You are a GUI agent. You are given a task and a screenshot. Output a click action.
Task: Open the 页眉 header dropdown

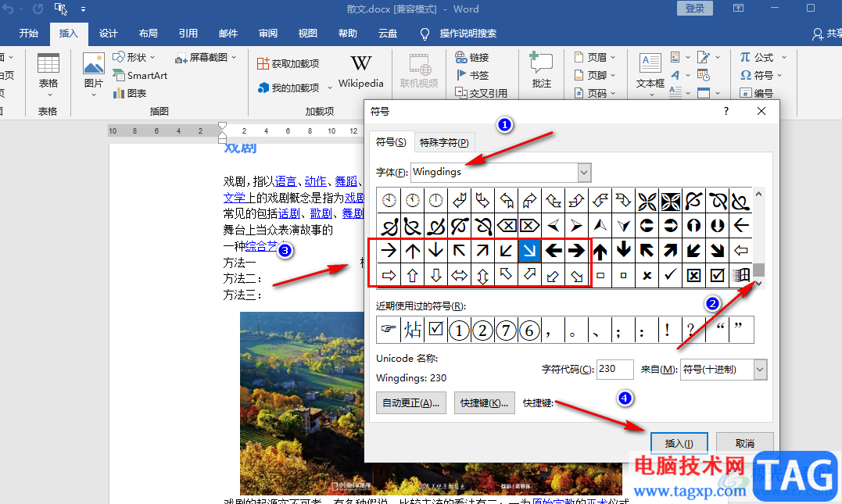coord(594,57)
